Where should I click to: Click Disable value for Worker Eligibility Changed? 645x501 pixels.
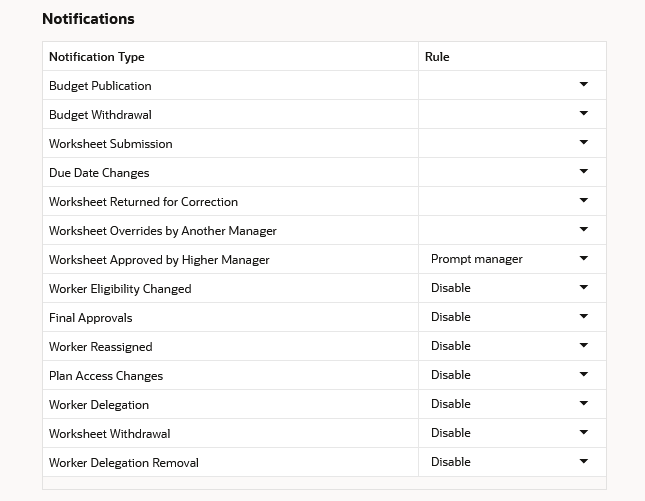(x=450, y=288)
